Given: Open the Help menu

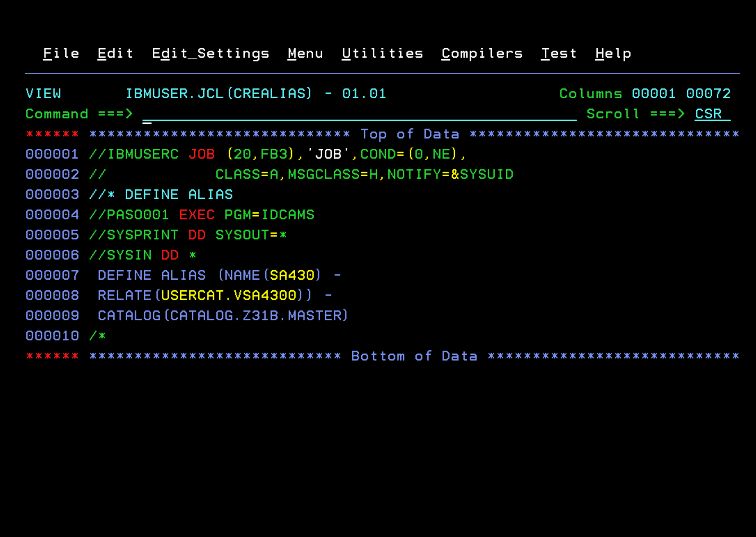Looking at the screenshot, I should coord(613,53).
